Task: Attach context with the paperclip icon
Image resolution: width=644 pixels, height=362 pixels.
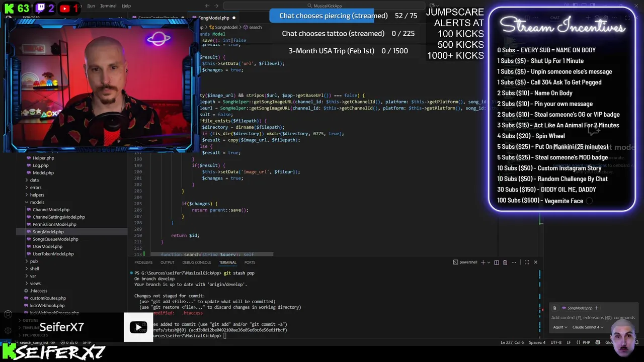Action: tap(554, 308)
